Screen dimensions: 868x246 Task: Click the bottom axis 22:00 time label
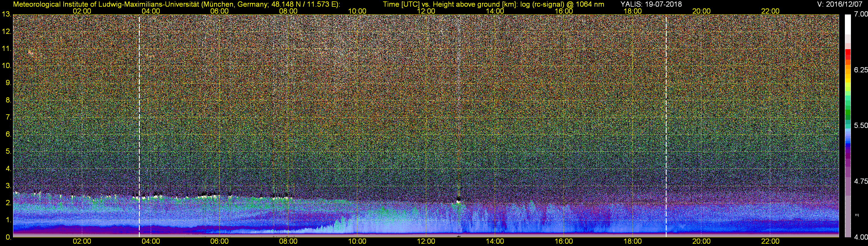coord(770,242)
